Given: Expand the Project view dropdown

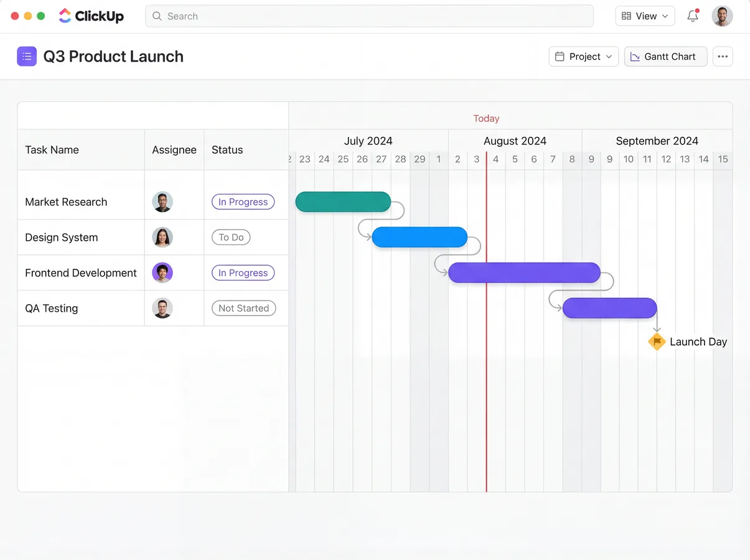Looking at the screenshot, I should coord(583,56).
